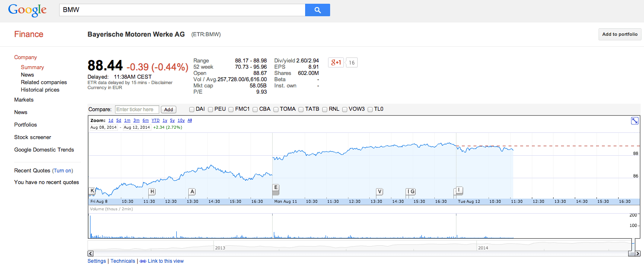Set chart zoom to All

190,120
